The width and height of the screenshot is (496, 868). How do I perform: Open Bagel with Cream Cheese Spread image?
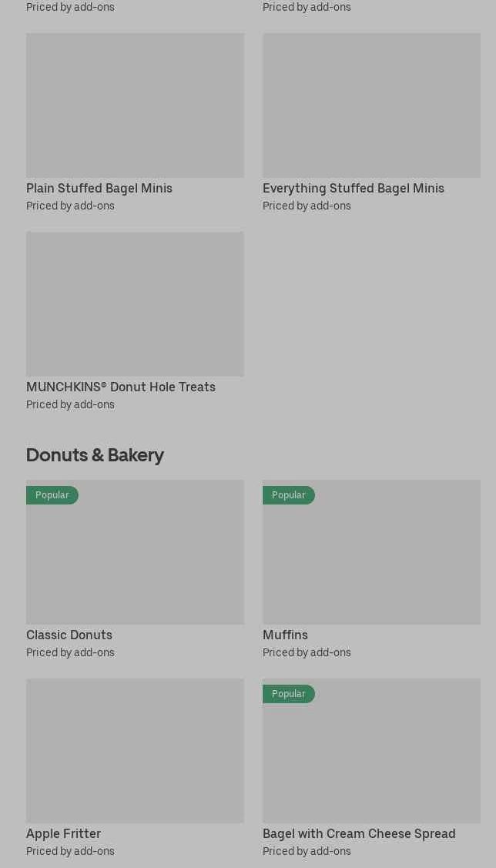(371, 751)
